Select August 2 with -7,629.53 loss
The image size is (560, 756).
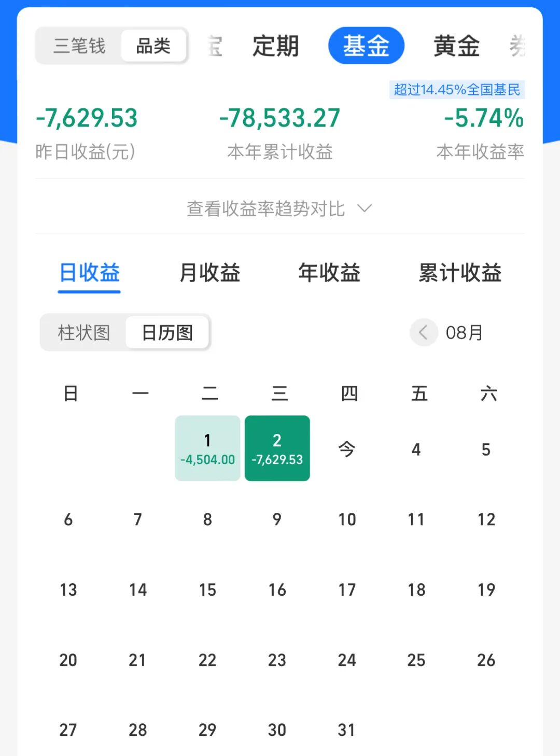(x=277, y=449)
